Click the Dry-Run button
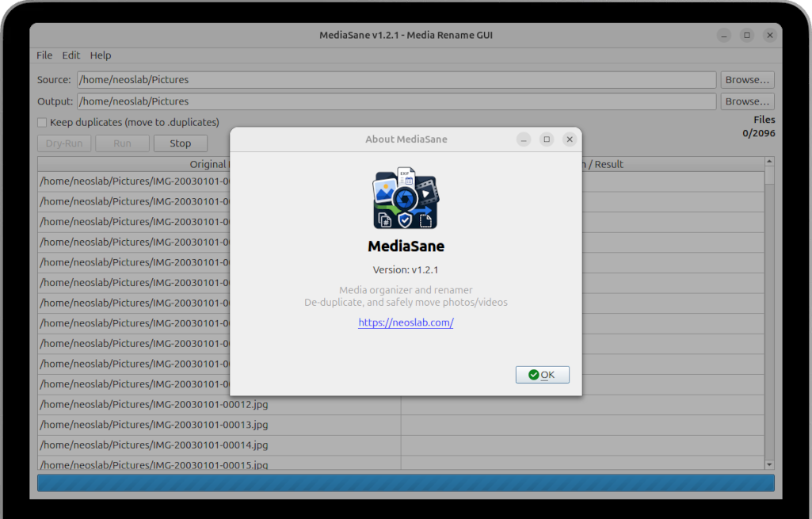This screenshot has height=519, width=812. point(64,143)
